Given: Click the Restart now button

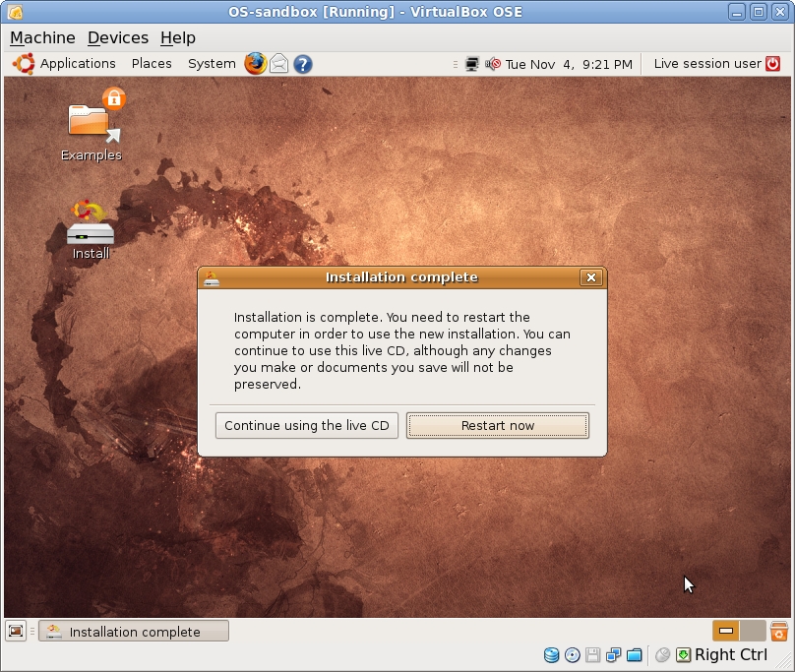Looking at the screenshot, I should tap(498, 425).
